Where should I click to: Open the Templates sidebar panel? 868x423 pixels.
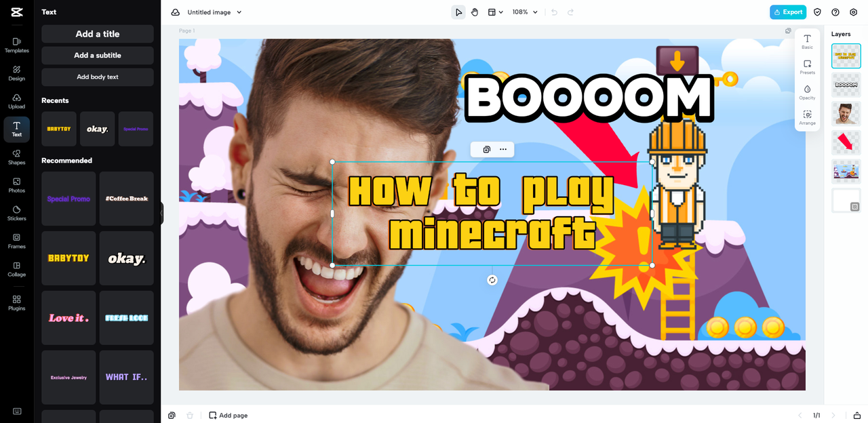[16, 45]
